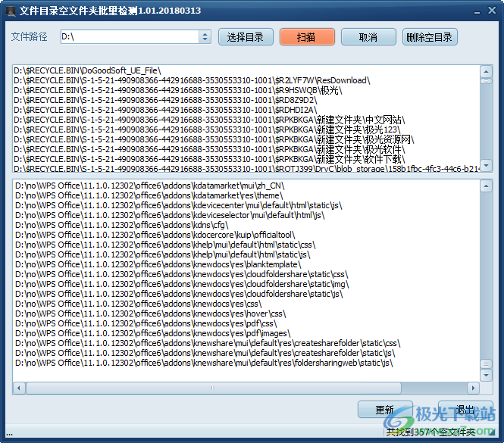Open the 文件路径 drive dropdown

pos(205,36)
